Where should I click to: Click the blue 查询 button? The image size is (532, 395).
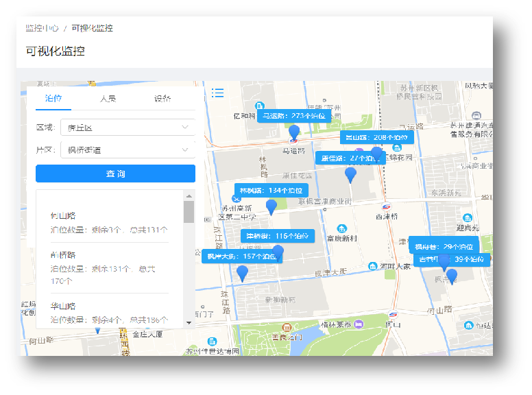(x=115, y=173)
